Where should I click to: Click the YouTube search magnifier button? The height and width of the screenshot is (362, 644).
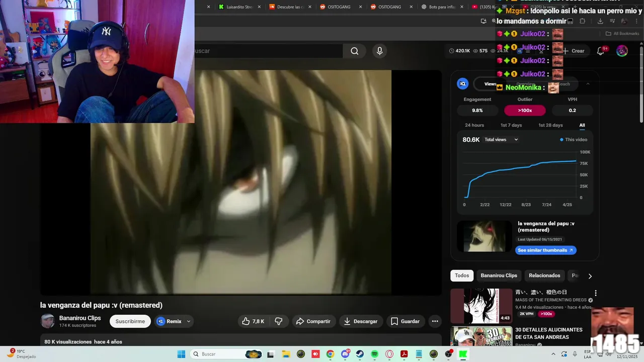pos(355,51)
